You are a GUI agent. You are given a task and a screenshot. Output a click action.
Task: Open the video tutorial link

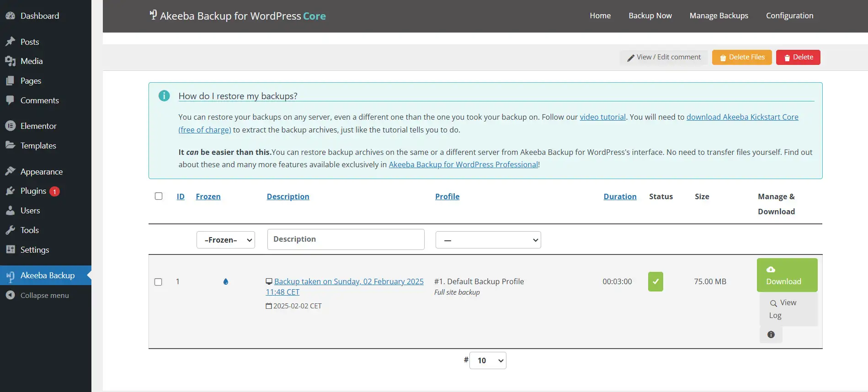(602, 117)
